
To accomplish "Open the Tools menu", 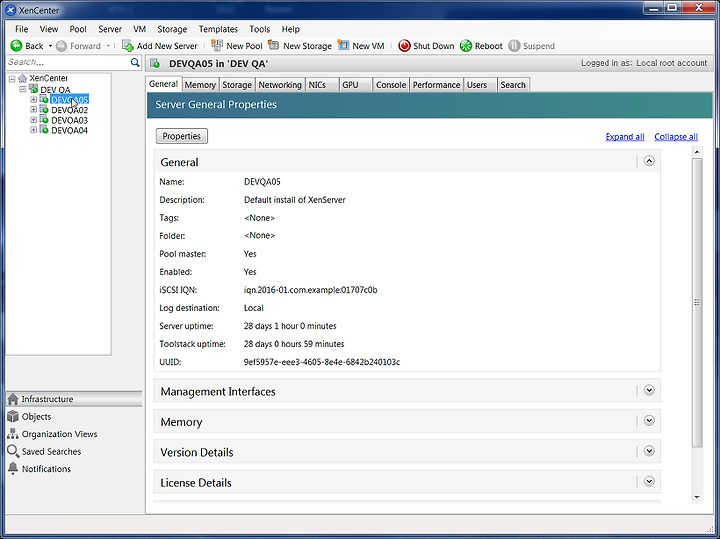I will (x=259, y=29).
